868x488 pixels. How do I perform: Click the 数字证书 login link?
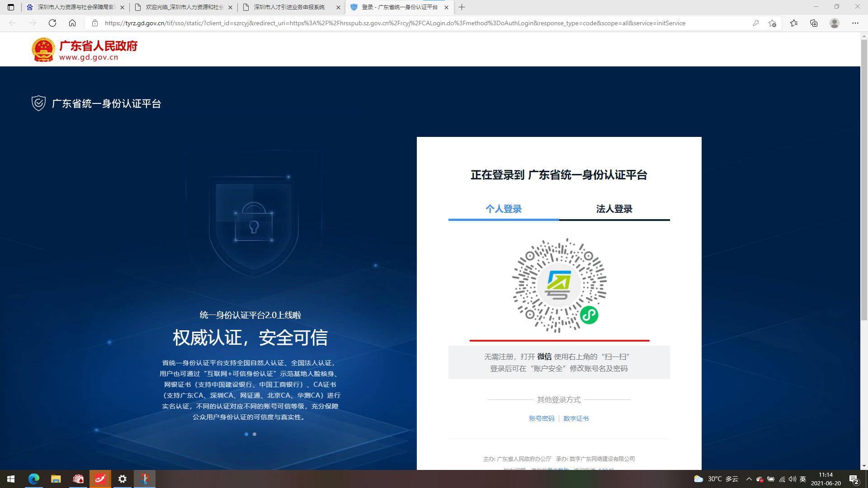576,418
